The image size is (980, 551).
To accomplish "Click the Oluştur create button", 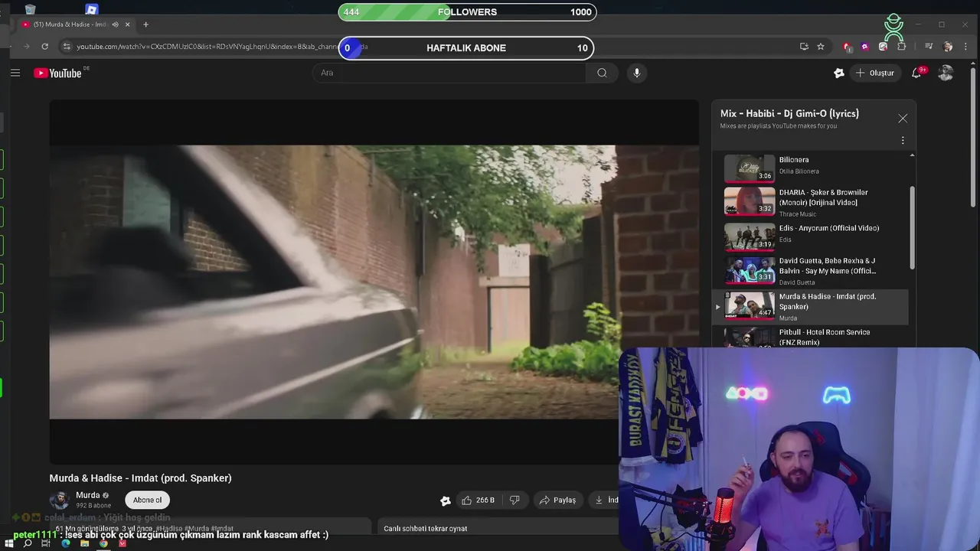I will tap(874, 73).
